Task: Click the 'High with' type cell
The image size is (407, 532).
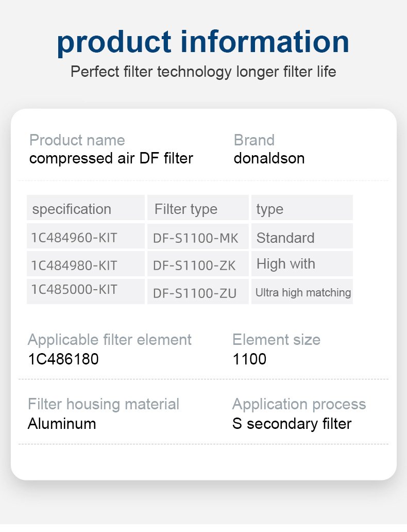Action: click(302, 264)
